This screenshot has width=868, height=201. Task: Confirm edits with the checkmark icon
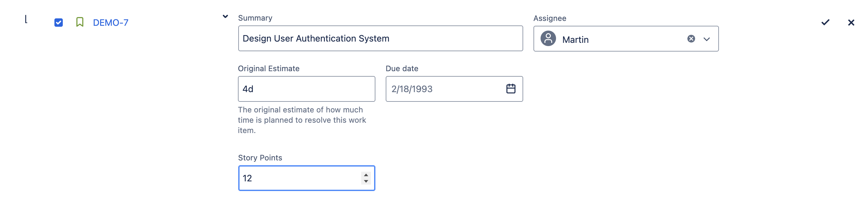(825, 23)
